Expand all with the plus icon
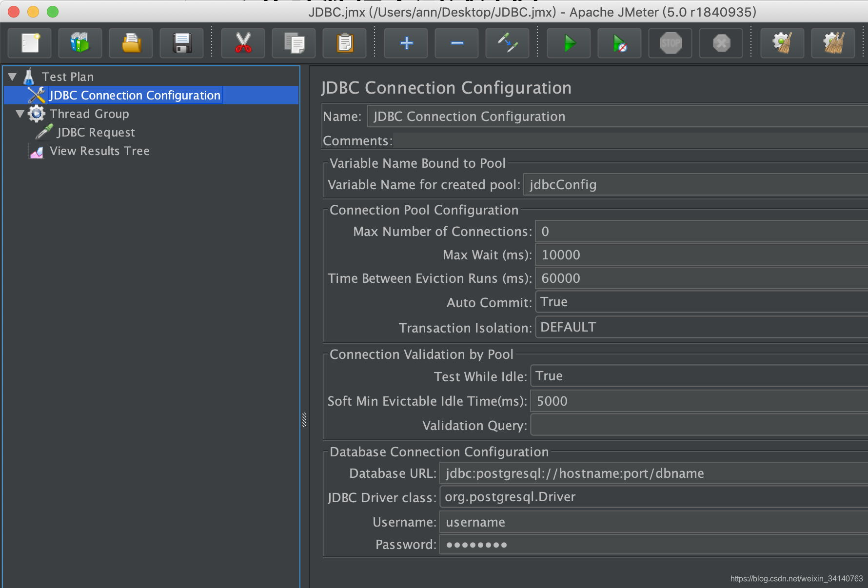Viewport: 868px width, 588px height. (406, 43)
